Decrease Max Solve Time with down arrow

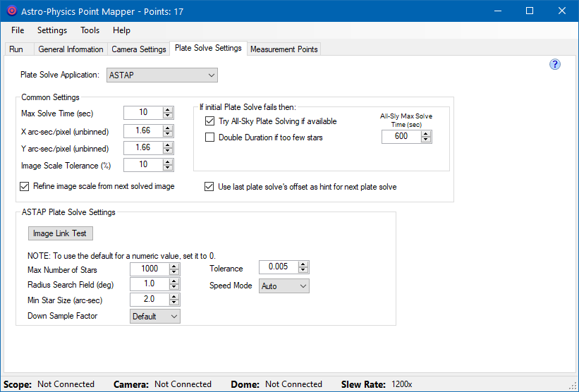pyautogui.click(x=168, y=116)
